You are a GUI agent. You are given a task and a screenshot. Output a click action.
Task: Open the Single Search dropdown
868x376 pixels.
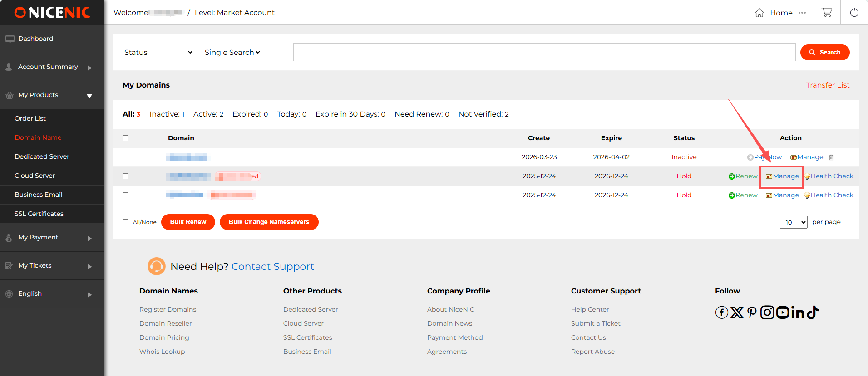coord(232,53)
